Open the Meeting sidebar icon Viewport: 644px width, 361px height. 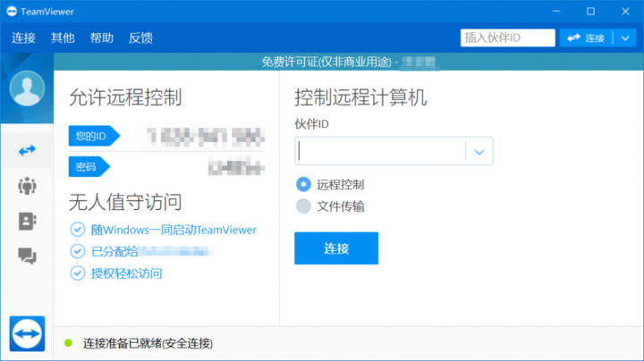tap(27, 186)
